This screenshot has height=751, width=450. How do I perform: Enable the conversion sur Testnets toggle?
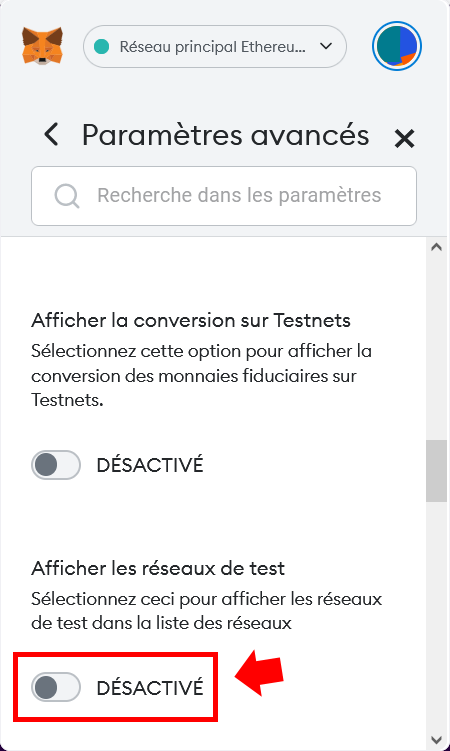click(x=56, y=465)
